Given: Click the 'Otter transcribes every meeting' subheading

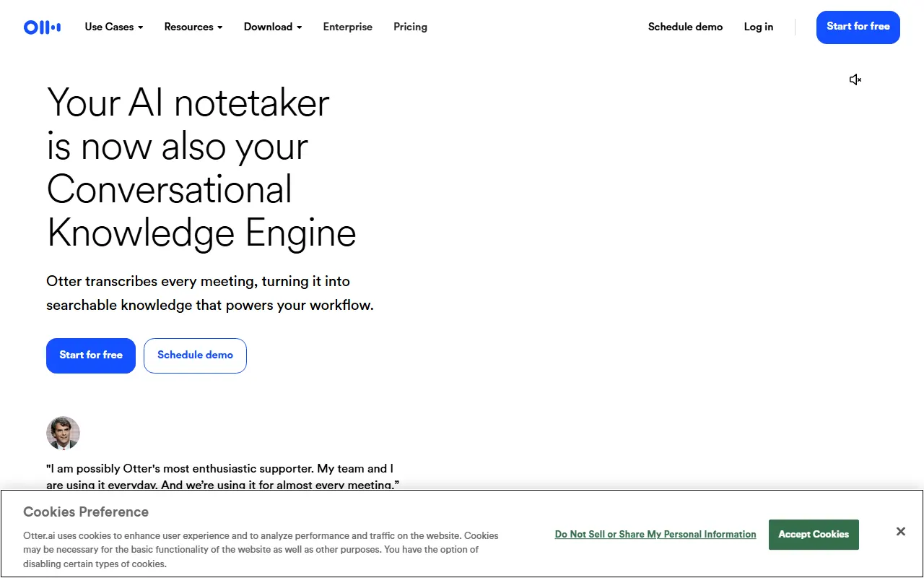Looking at the screenshot, I should tap(210, 293).
